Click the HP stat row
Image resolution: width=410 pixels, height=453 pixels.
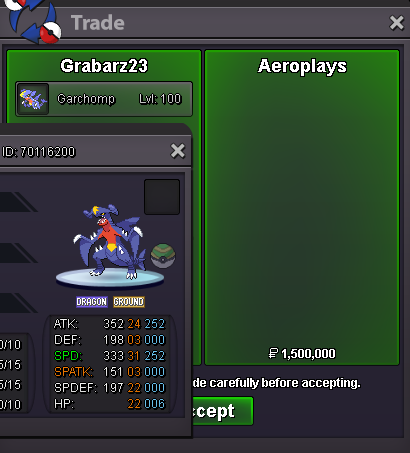click(x=109, y=404)
